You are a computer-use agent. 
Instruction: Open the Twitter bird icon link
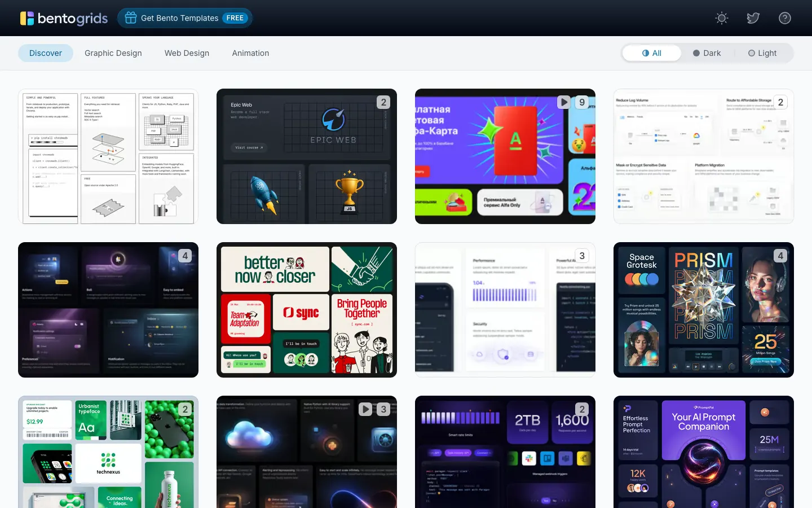(x=753, y=18)
